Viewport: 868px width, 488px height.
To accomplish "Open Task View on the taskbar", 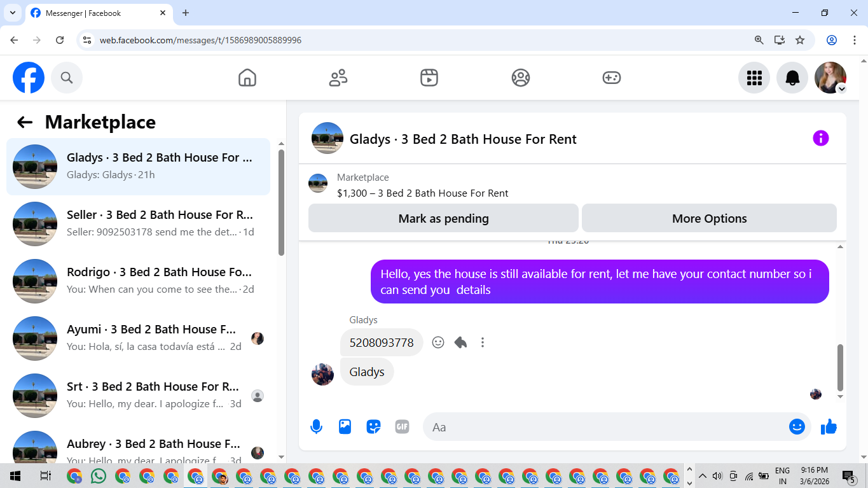I will point(45,476).
